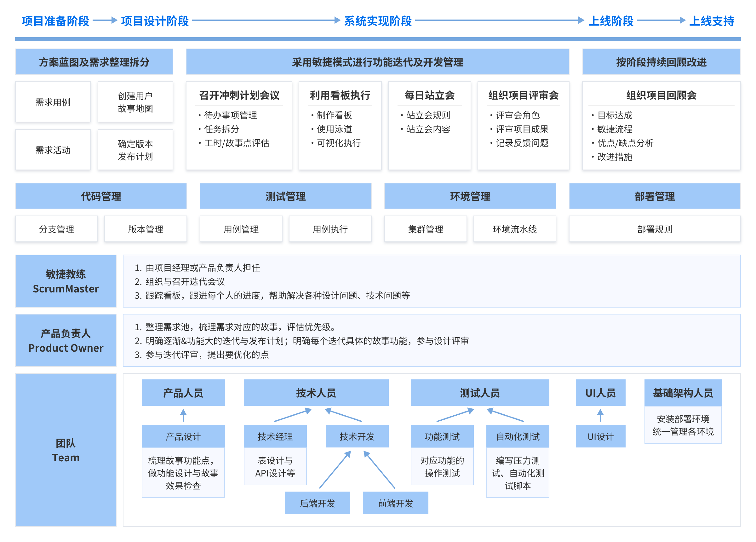The height and width of the screenshot is (542, 756).
Task: Select the 使用泳道 bullet item
Action: (334, 129)
